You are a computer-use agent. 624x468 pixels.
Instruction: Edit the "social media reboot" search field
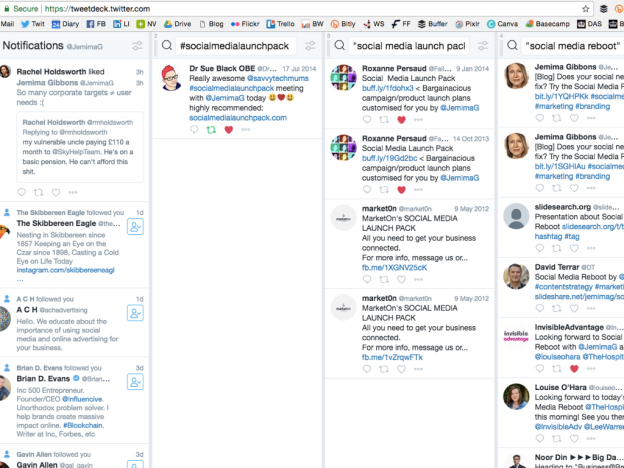click(573, 46)
